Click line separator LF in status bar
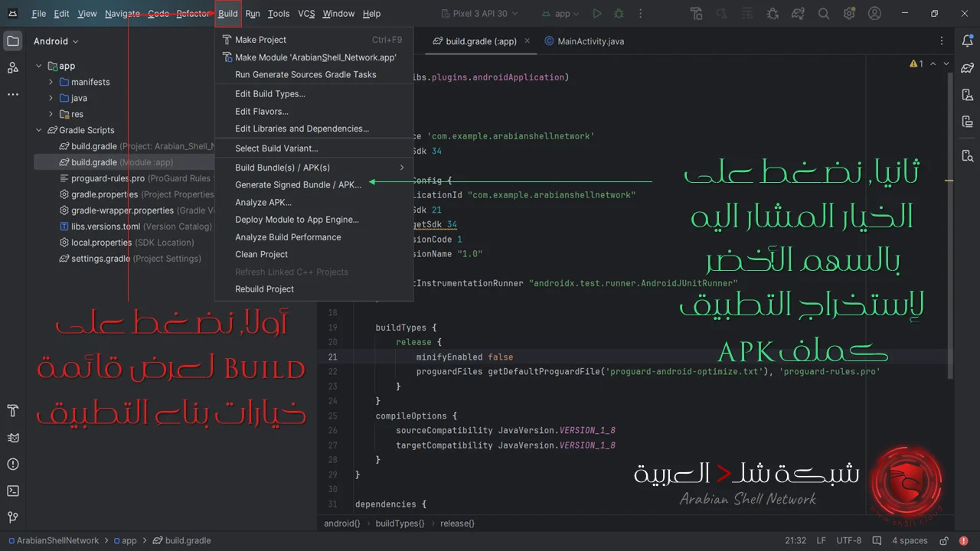980x551 pixels. pos(821,540)
